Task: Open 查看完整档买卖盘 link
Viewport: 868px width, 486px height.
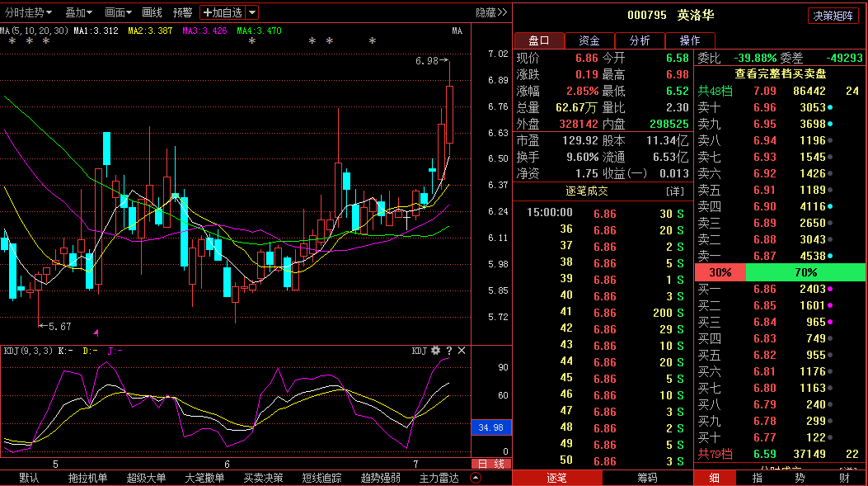Action: coord(781,73)
